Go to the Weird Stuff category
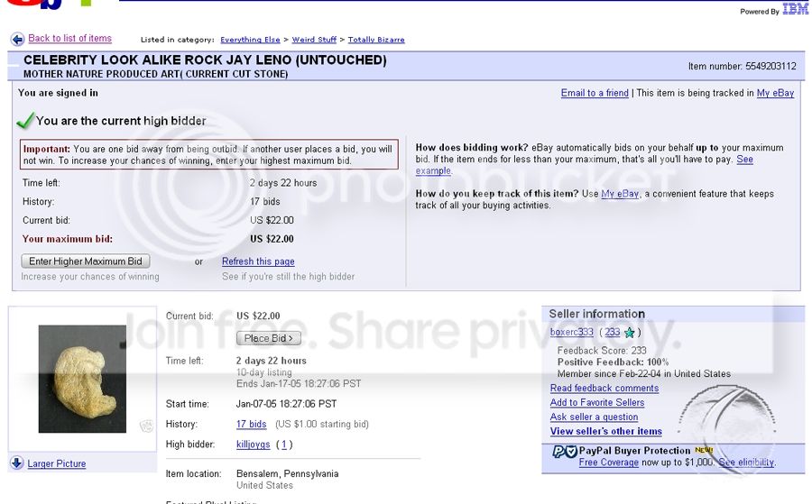The height and width of the screenshot is (504, 812). pyautogui.click(x=314, y=40)
